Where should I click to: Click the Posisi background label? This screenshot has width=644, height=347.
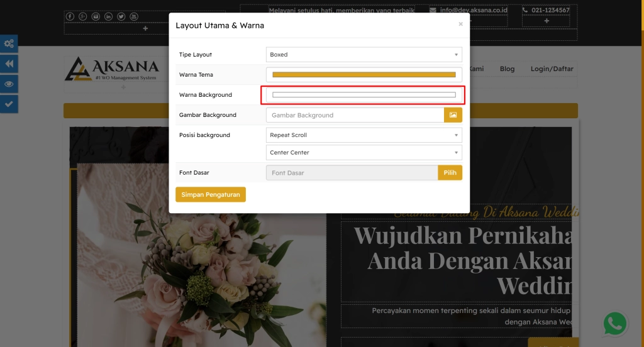pos(204,135)
